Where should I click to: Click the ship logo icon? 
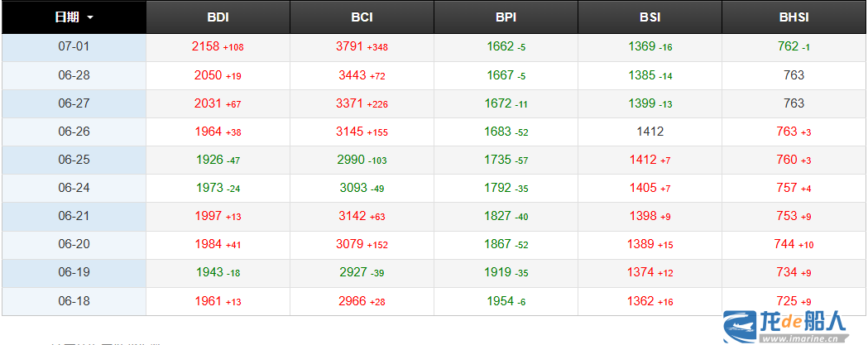[x=741, y=325]
